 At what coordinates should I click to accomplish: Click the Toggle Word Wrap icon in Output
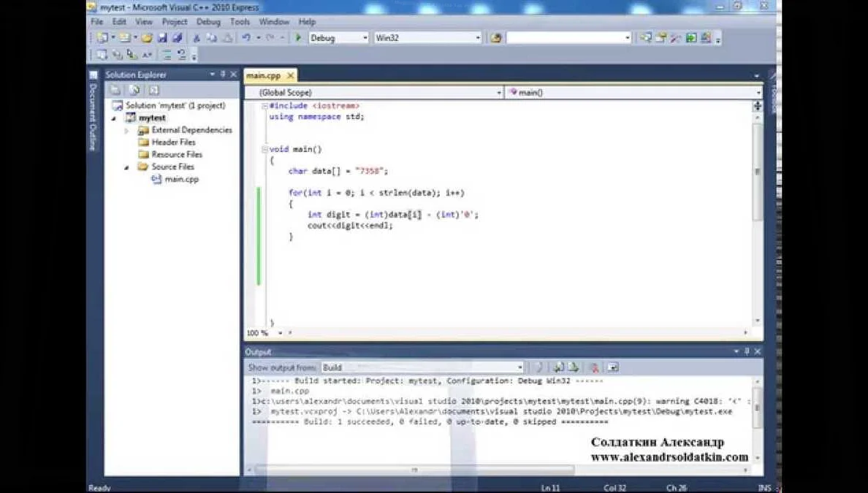[613, 367]
